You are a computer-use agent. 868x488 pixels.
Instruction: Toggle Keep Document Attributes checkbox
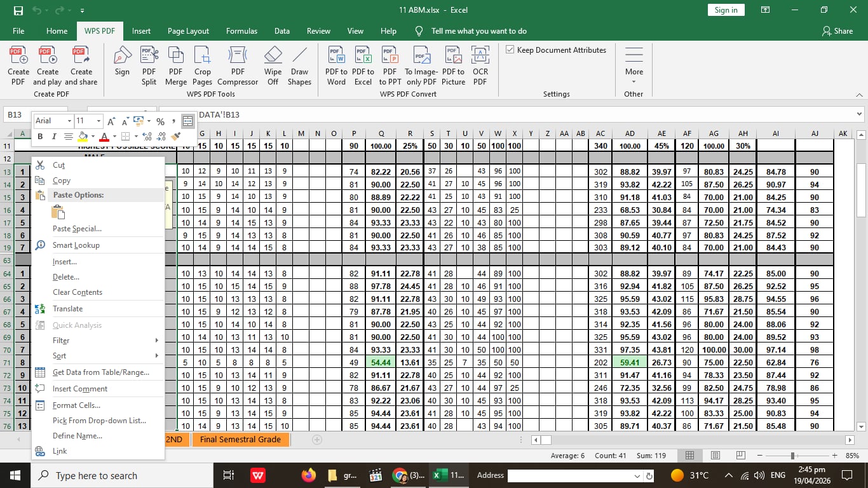tap(510, 50)
